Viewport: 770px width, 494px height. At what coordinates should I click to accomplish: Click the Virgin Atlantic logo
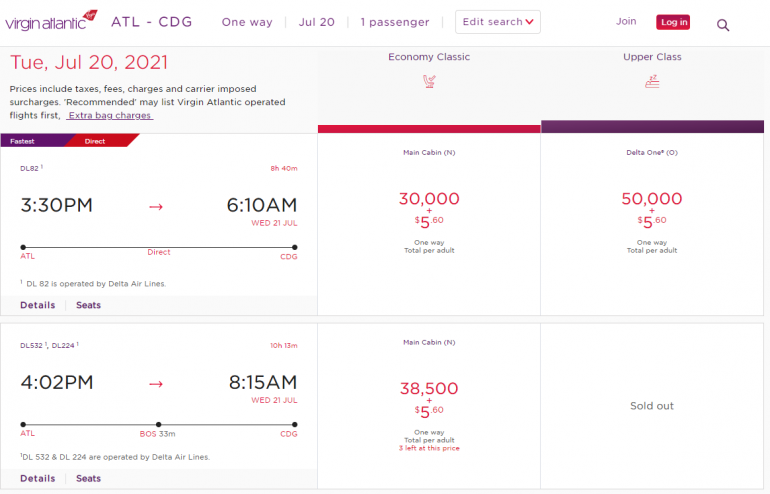[51, 21]
